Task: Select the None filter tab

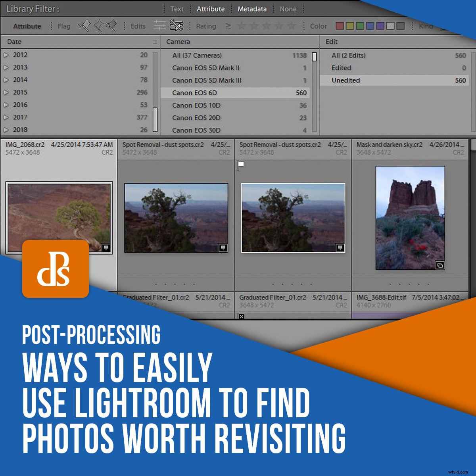Action: click(288, 9)
